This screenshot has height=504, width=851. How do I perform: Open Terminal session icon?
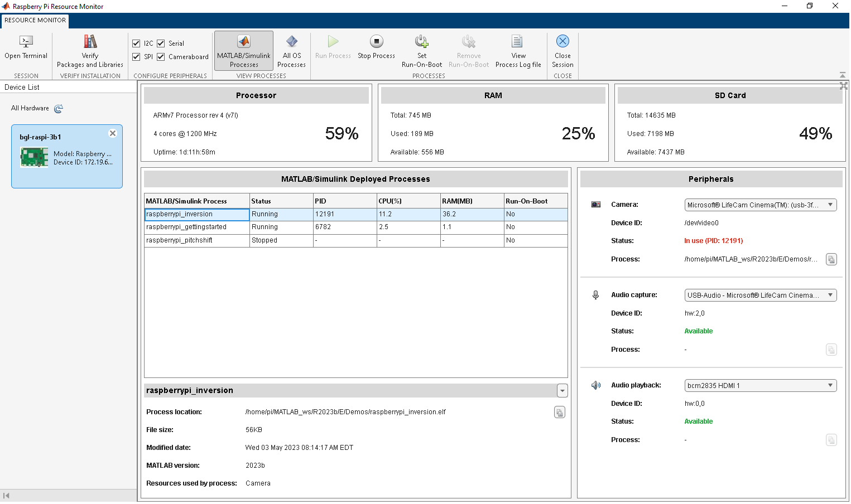(x=26, y=42)
